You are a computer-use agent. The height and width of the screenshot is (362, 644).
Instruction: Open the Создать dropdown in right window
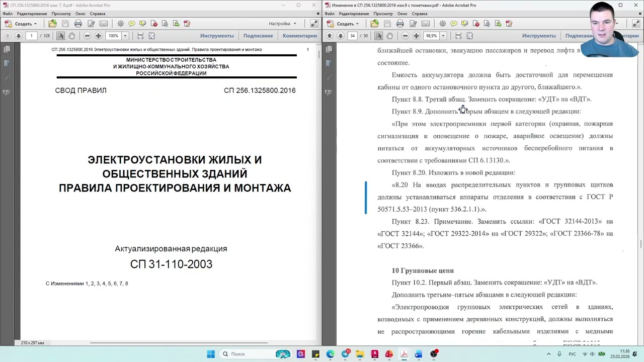click(343, 24)
